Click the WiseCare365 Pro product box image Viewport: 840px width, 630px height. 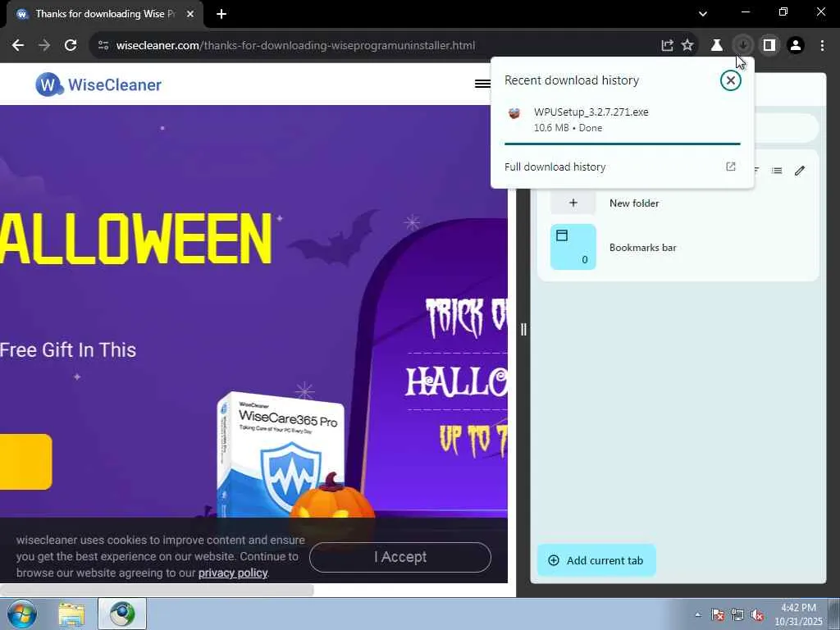tap(281, 455)
